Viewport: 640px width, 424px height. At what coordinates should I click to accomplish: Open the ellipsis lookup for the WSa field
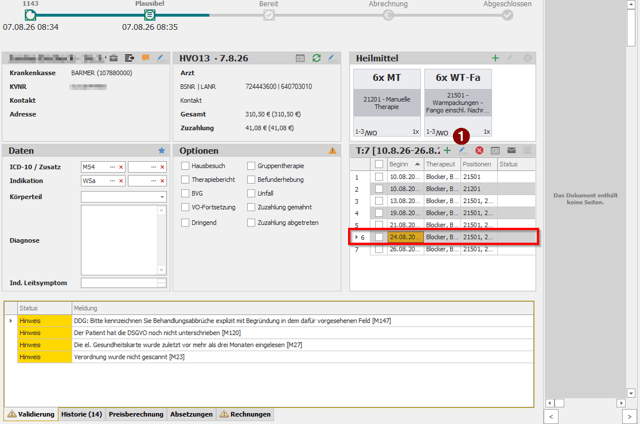112,181
